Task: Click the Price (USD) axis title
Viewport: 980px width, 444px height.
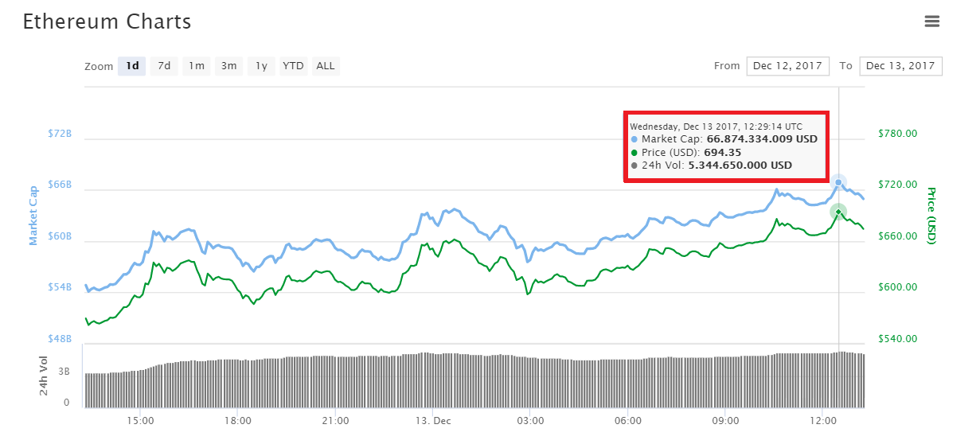Action: 931,216
